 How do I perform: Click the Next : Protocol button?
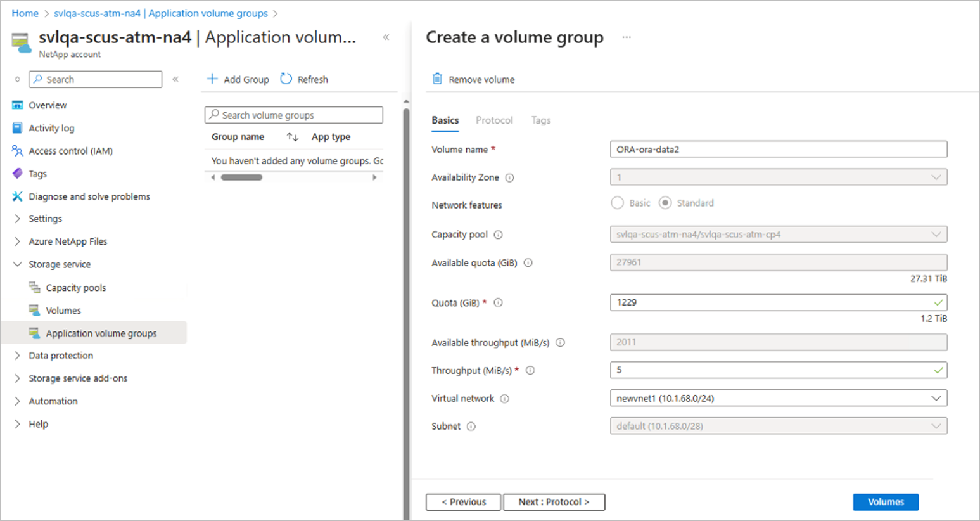(x=554, y=502)
